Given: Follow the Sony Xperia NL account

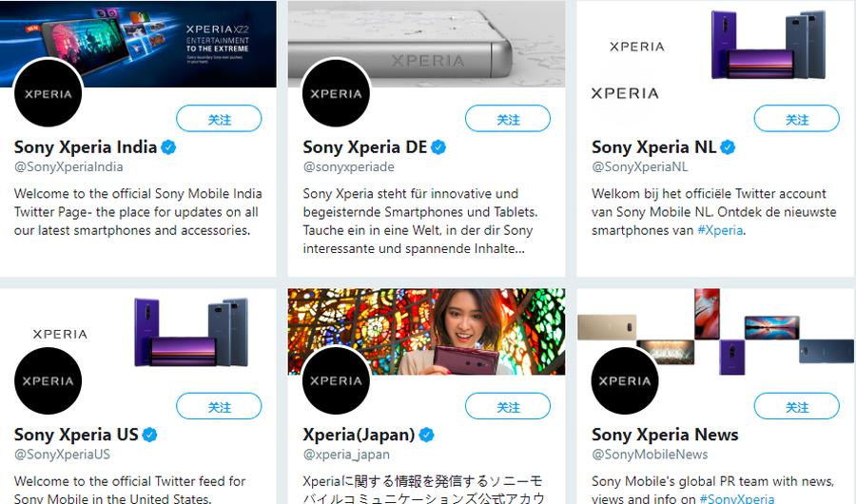Looking at the screenshot, I should [x=796, y=119].
